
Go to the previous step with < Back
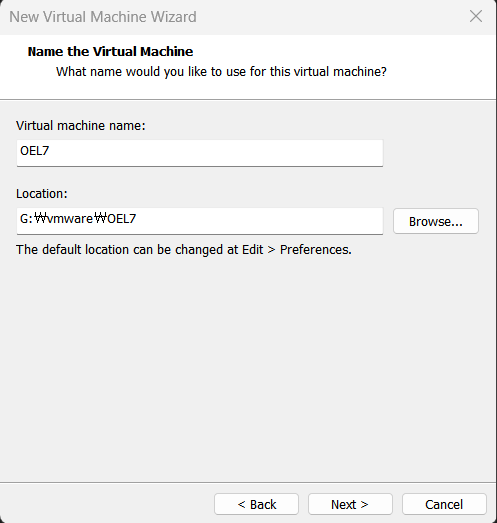pos(256,504)
